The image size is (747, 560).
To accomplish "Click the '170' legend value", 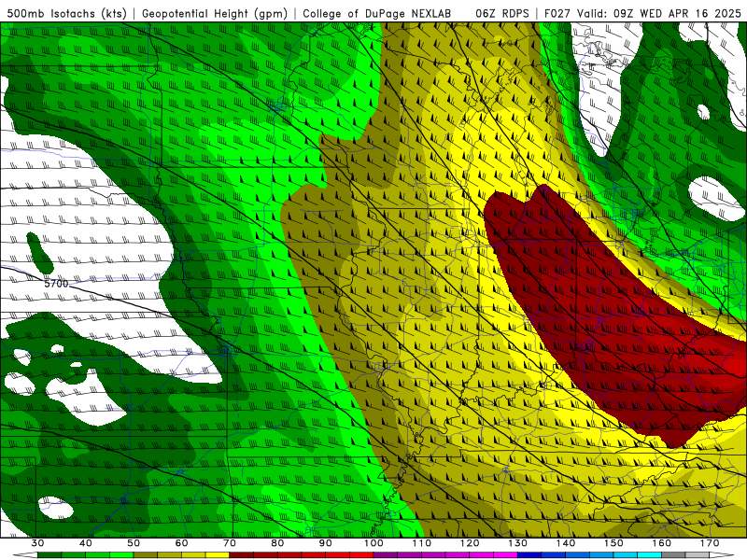I will pos(710,543).
